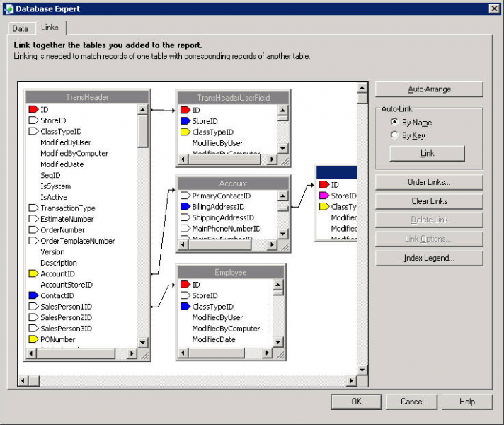Click TransHeader list's scroll-down arrow

click(143, 343)
